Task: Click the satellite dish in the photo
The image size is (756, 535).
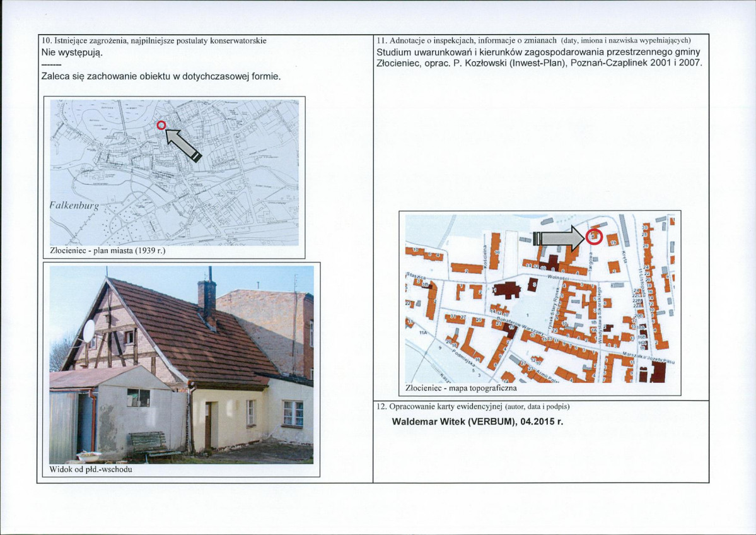Action: click(x=89, y=331)
